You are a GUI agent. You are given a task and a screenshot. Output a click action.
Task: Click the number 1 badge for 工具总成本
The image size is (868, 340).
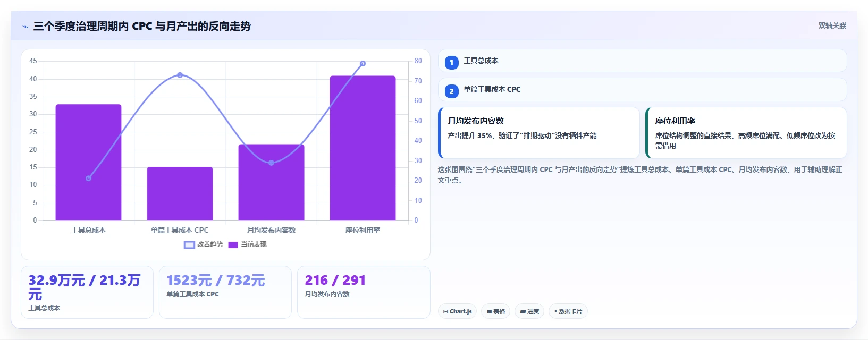451,62
